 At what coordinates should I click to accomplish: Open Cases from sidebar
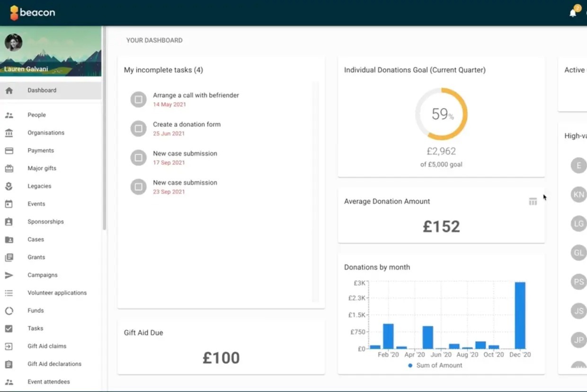click(36, 240)
